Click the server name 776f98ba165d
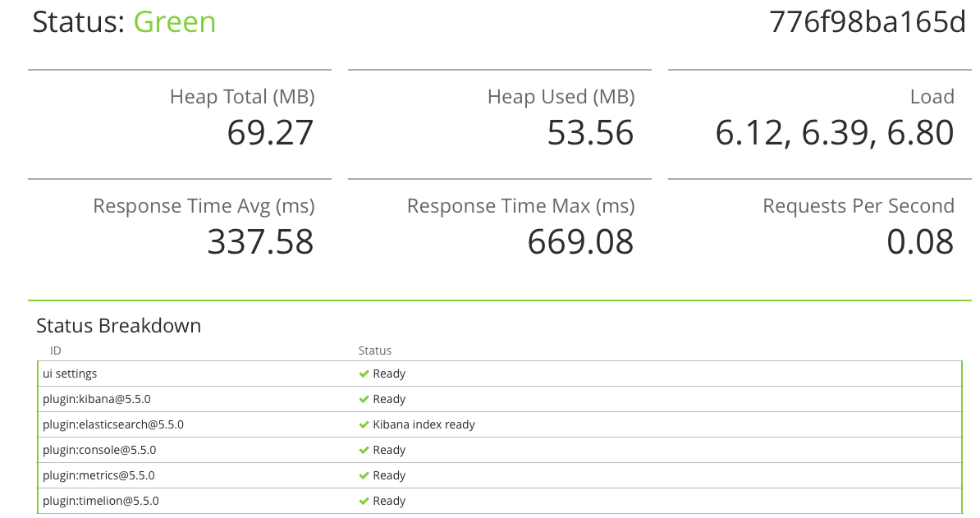 click(868, 22)
